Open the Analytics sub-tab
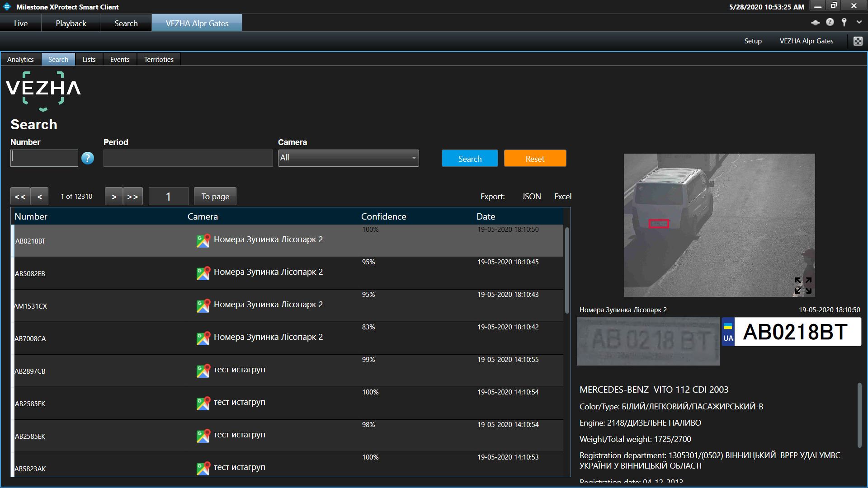This screenshot has width=868, height=488. point(21,59)
